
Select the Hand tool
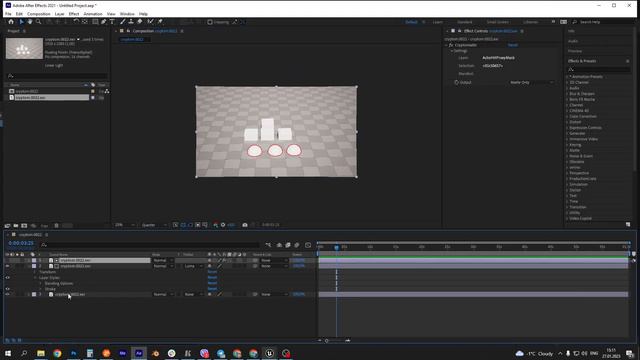click(30, 22)
